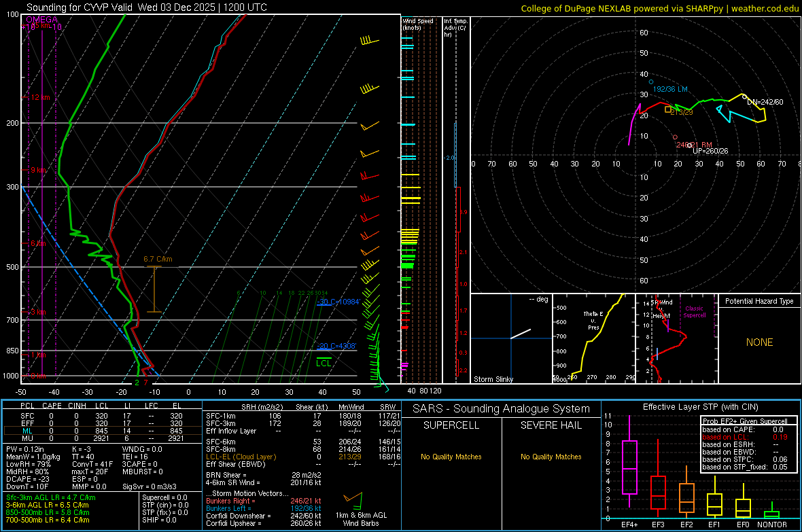Select the MU parcel row
The image size is (802, 532).
tap(102, 438)
